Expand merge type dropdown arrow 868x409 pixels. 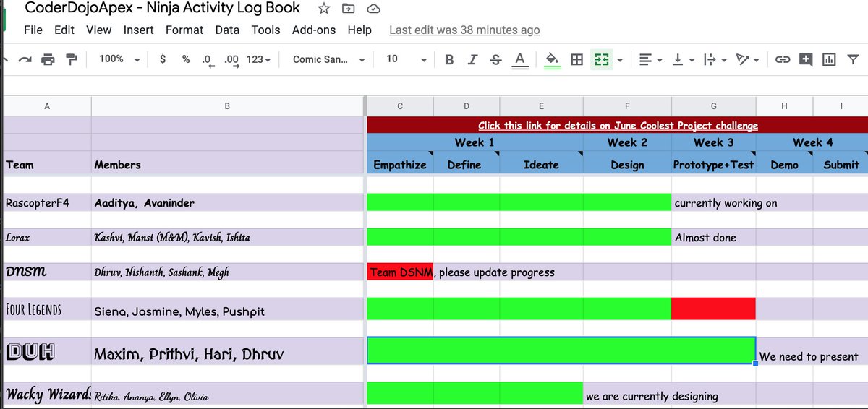620,60
